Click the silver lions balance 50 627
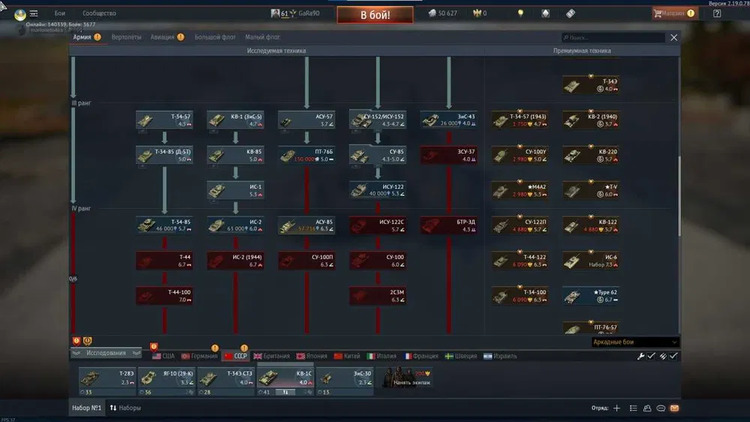Viewport: 750px width, 422px height. 443,13
